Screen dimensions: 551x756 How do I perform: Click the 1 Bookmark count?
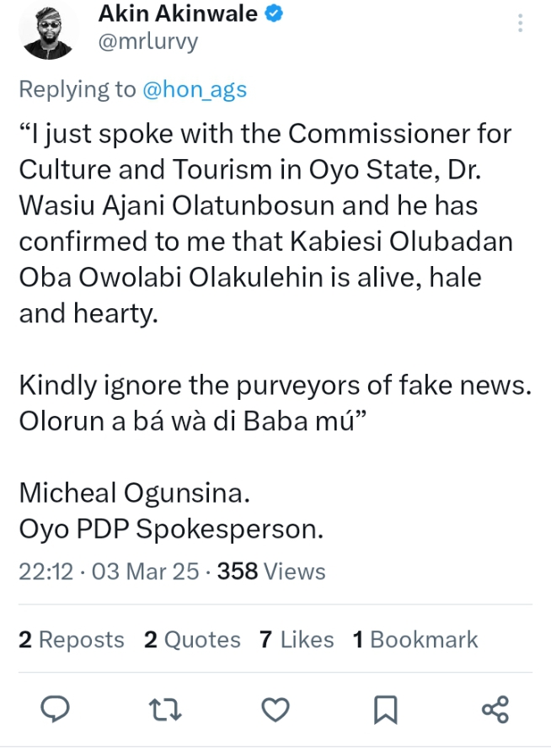pyautogui.click(x=415, y=640)
